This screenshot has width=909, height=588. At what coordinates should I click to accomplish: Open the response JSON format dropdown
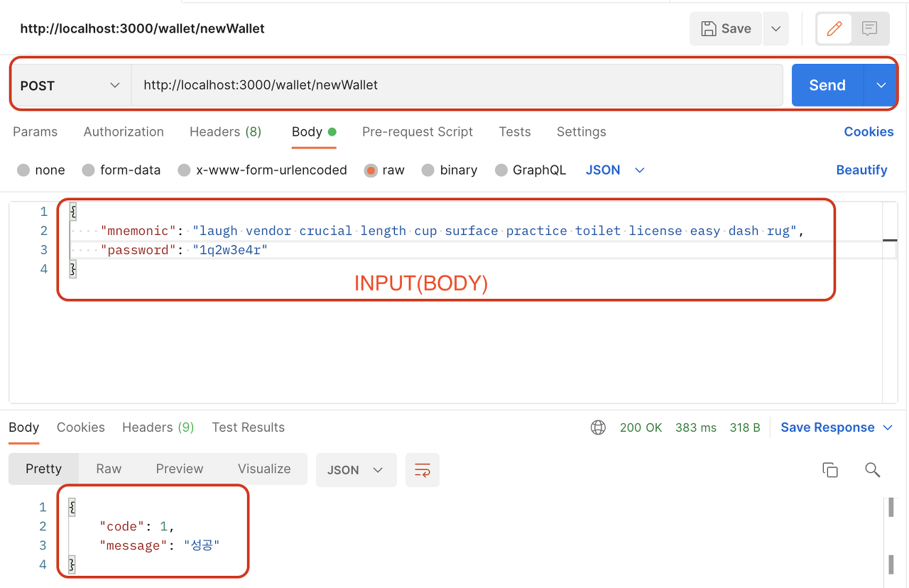coord(356,470)
